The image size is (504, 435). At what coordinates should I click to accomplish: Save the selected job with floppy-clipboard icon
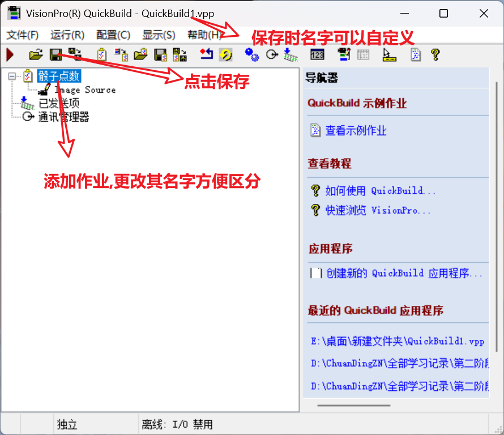pyautogui.click(x=160, y=54)
